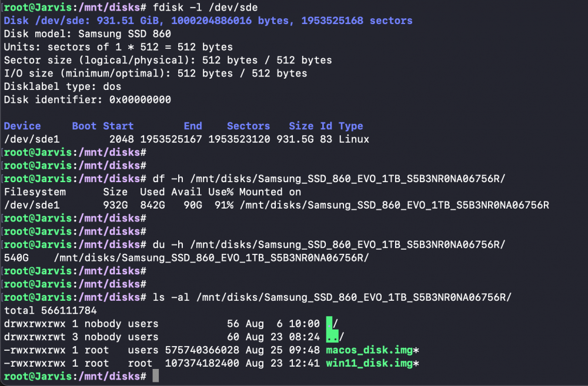Click the 'Boot' column header
This screenshot has height=386, width=588.
click(x=84, y=126)
